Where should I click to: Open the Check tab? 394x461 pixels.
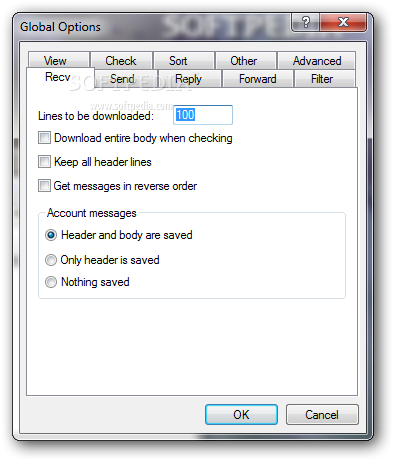121,61
